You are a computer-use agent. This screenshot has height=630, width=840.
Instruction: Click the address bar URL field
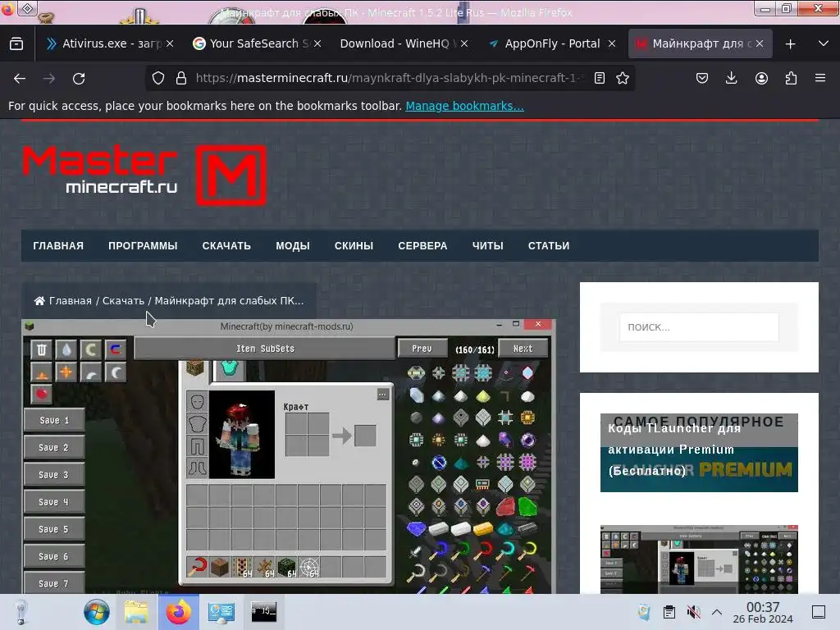(388, 78)
